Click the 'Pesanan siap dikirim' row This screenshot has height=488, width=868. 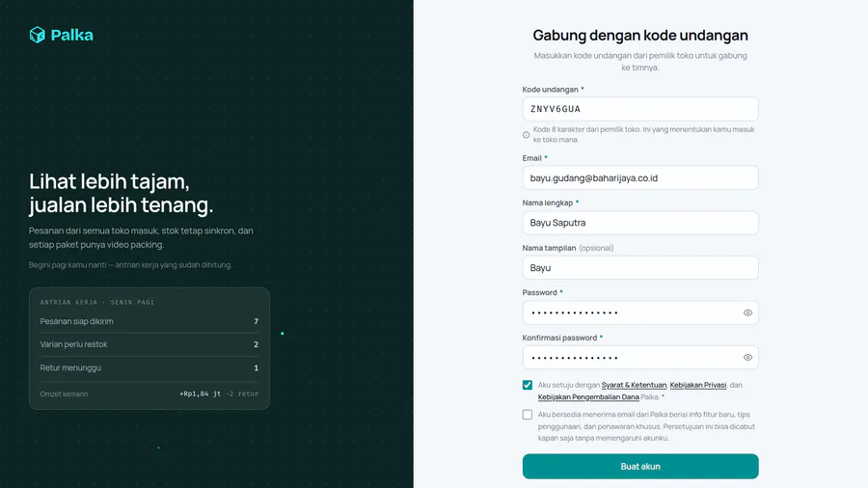pos(149,321)
